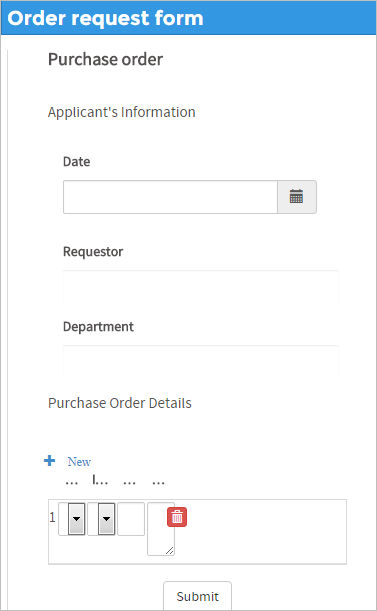Focus the Date input field
The width and height of the screenshot is (377, 611).
click(x=170, y=197)
